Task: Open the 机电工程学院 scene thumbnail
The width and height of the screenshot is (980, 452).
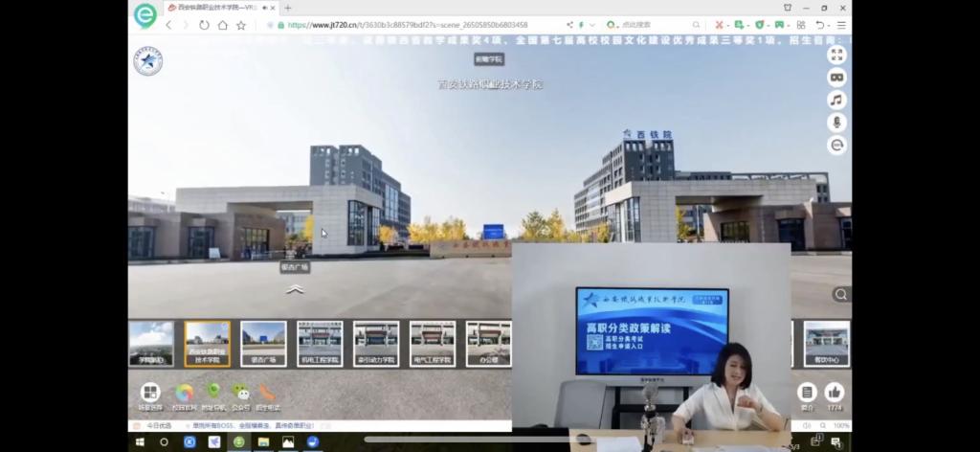Action: tap(320, 343)
